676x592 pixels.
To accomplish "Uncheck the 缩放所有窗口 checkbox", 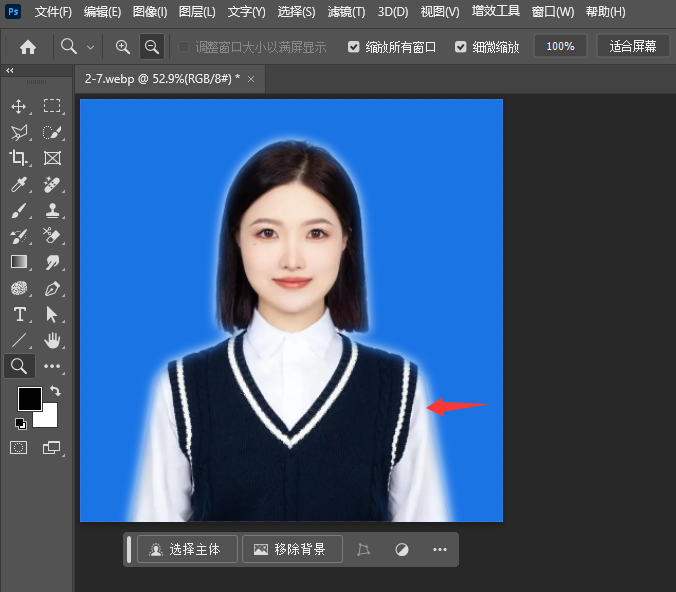I will 354,47.
